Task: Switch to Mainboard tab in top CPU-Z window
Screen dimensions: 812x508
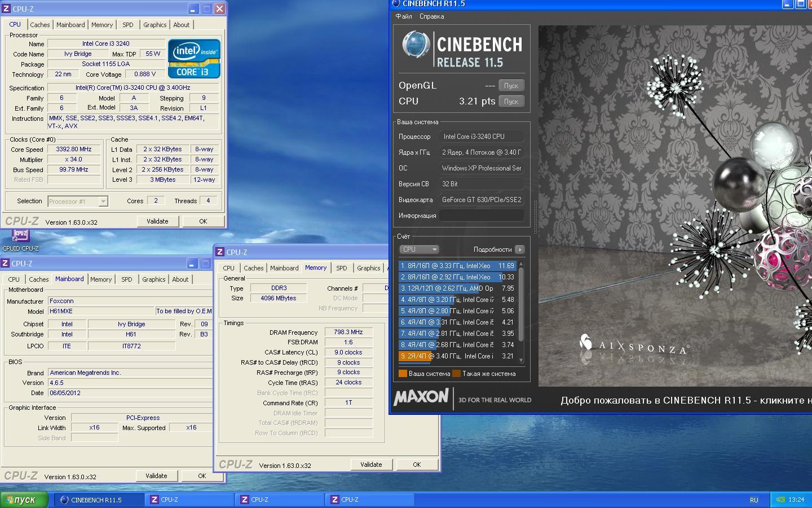Action: click(70, 25)
